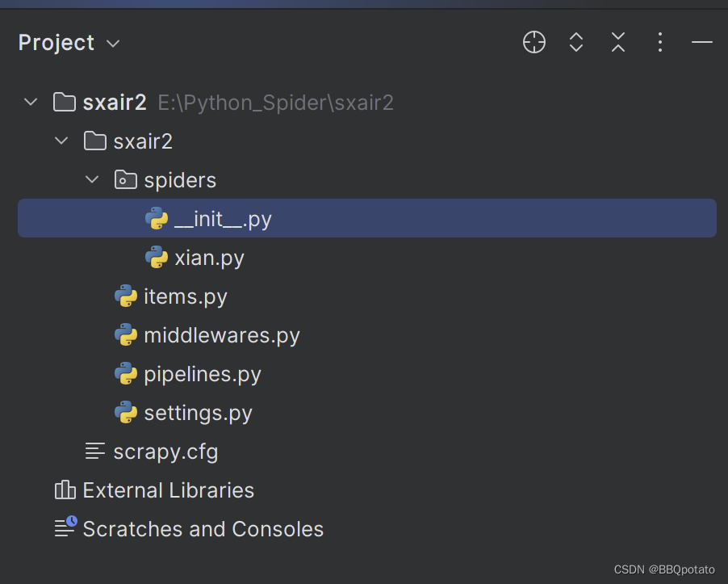Image resolution: width=728 pixels, height=584 pixels.
Task: Click the External Libraries icon
Action: pos(65,490)
